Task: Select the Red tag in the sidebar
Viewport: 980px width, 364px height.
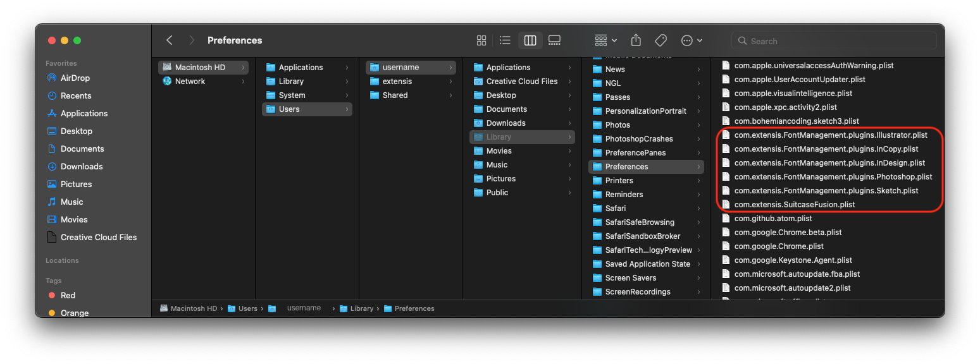Action: (x=68, y=295)
